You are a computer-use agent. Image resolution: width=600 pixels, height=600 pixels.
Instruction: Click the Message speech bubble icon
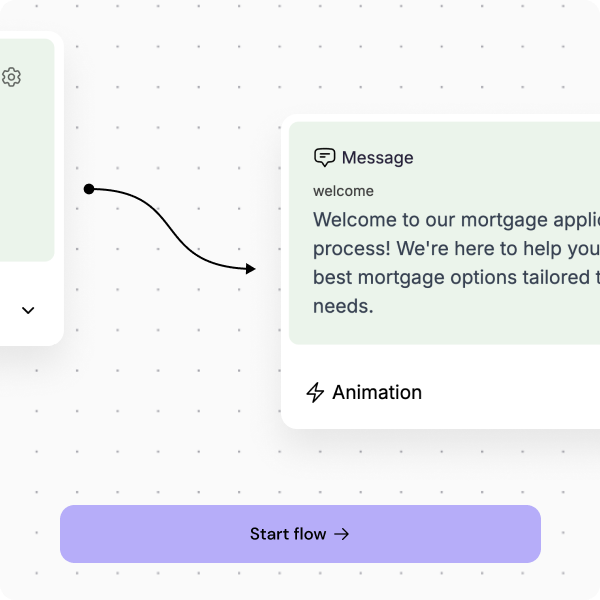tap(324, 157)
